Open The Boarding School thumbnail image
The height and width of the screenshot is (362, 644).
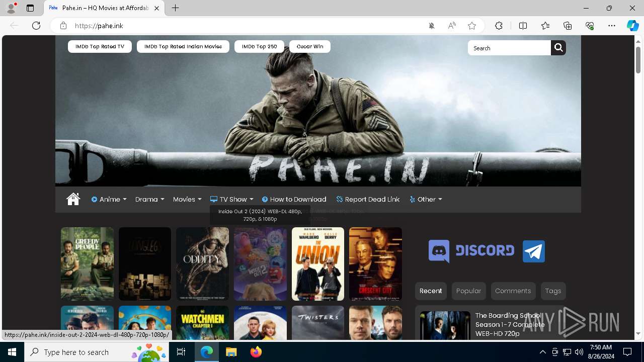pos(445,325)
